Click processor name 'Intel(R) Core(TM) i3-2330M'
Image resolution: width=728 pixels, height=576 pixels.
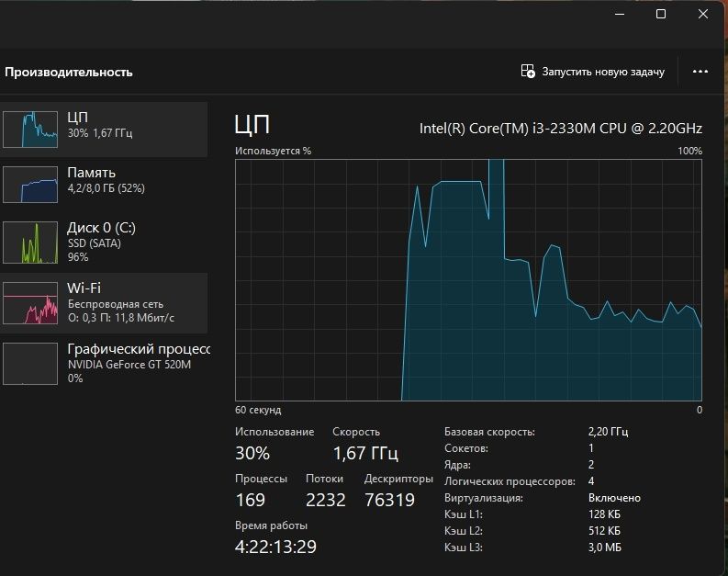(507, 129)
